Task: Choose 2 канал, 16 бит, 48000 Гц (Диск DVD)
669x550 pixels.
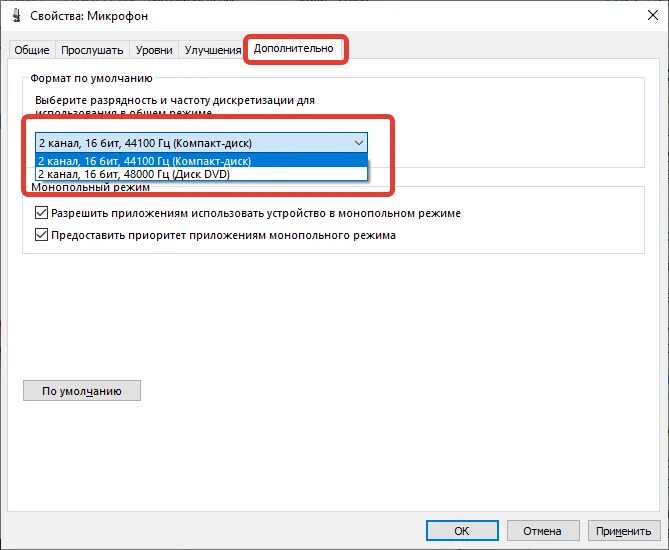Action: tap(201, 174)
